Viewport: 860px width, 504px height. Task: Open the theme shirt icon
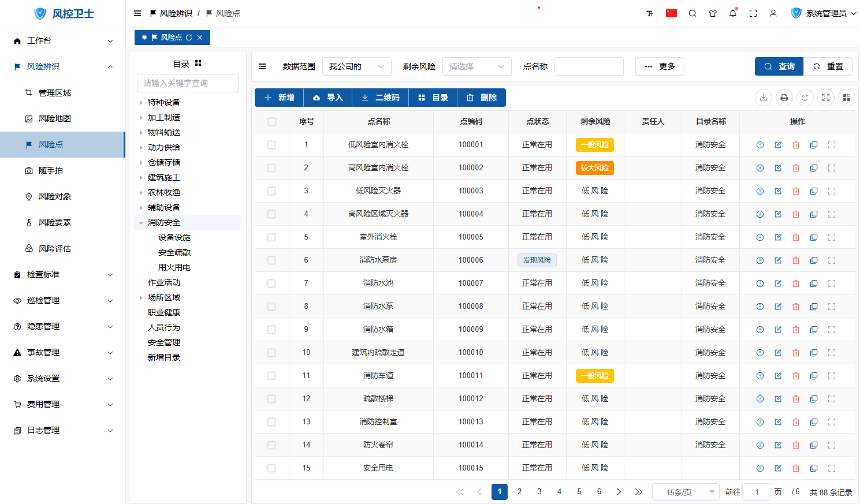[713, 13]
